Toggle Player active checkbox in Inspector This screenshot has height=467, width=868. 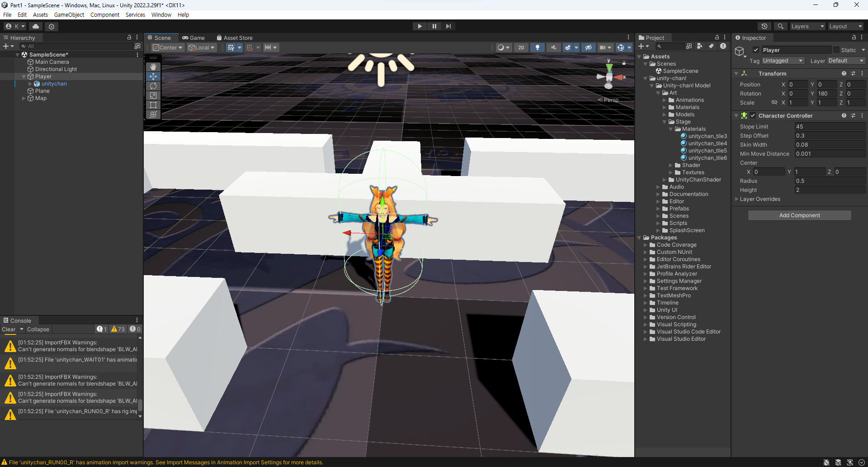click(x=756, y=50)
